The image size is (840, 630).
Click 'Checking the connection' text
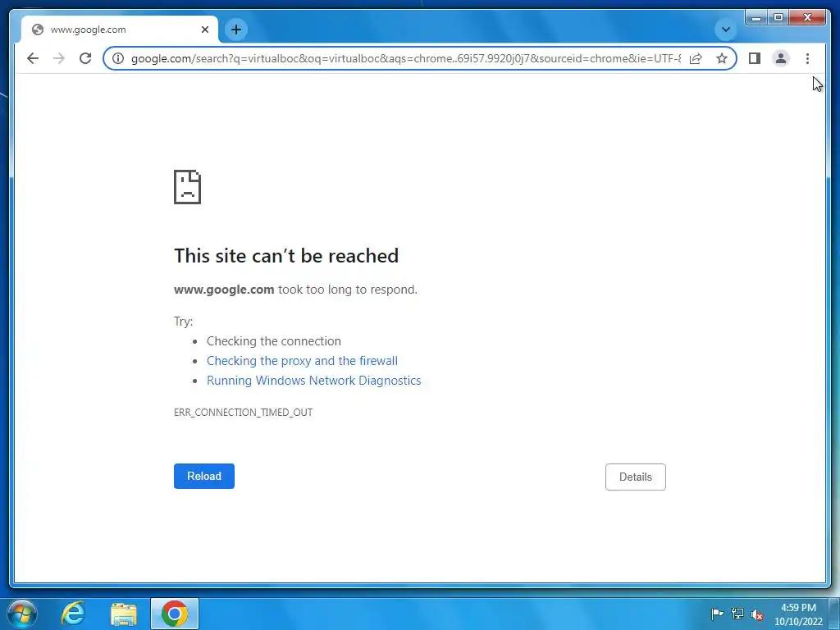274,341
